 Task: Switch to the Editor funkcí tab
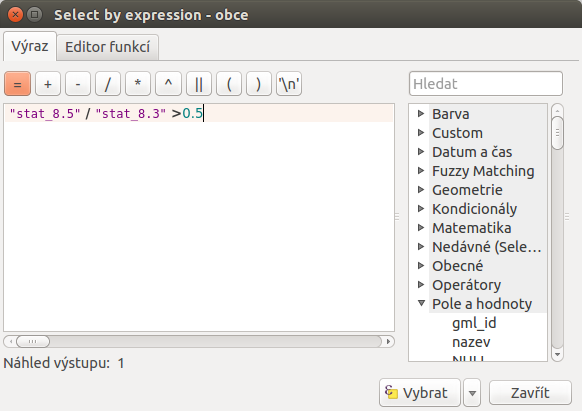click(x=108, y=47)
